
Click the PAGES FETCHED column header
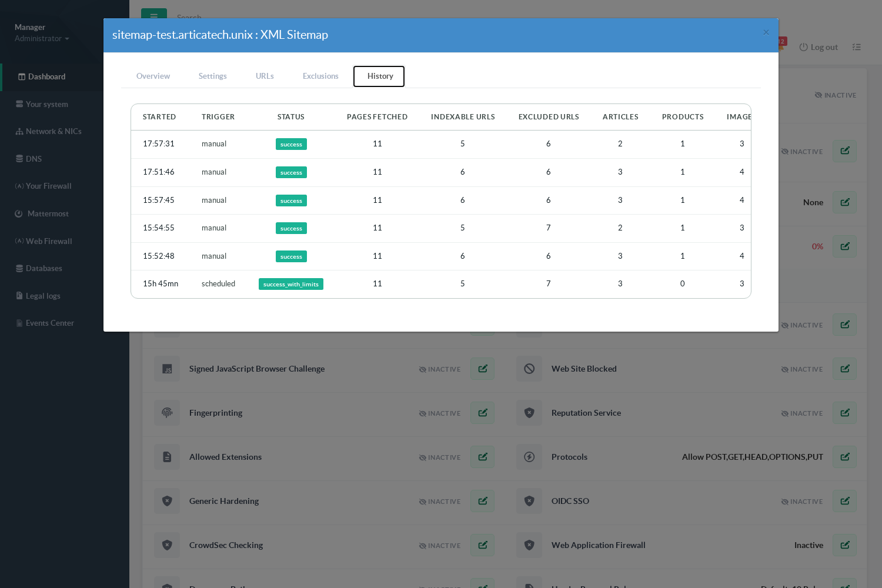point(377,117)
